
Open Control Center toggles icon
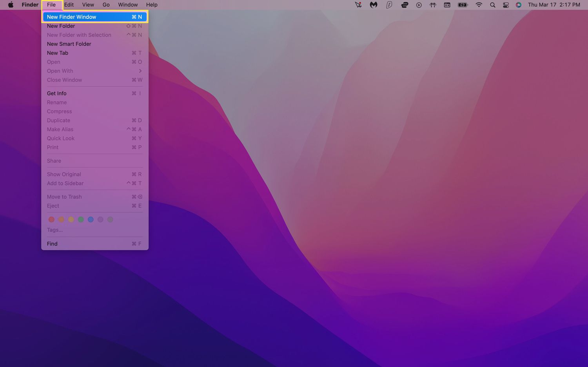(506, 5)
